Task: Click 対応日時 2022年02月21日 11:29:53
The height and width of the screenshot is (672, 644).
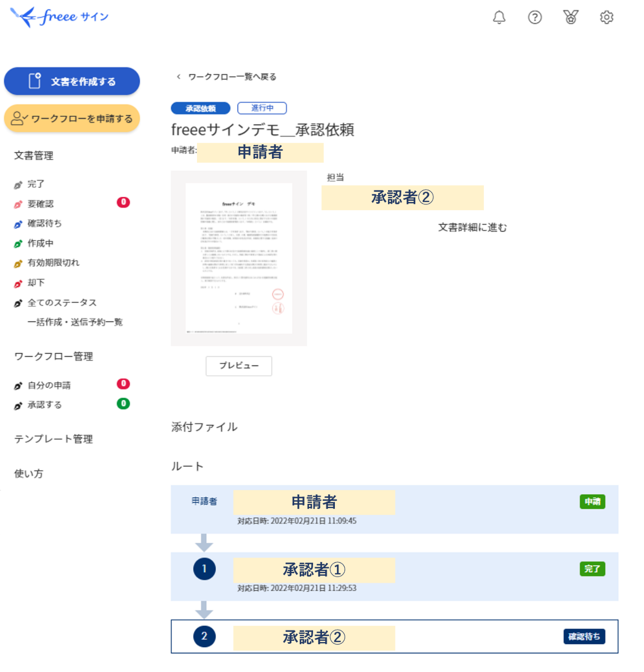Action: pyautogui.click(x=297, y=588)
